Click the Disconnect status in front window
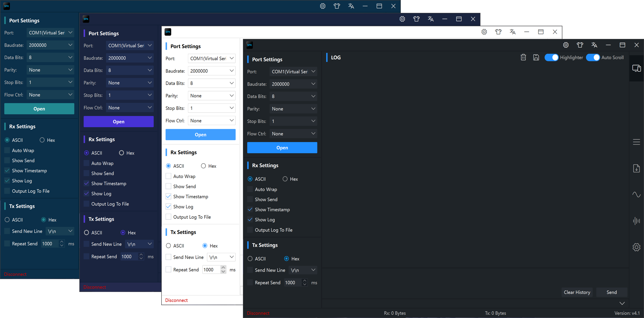This screenshot has height=318, width=644. tap(258, 313)
